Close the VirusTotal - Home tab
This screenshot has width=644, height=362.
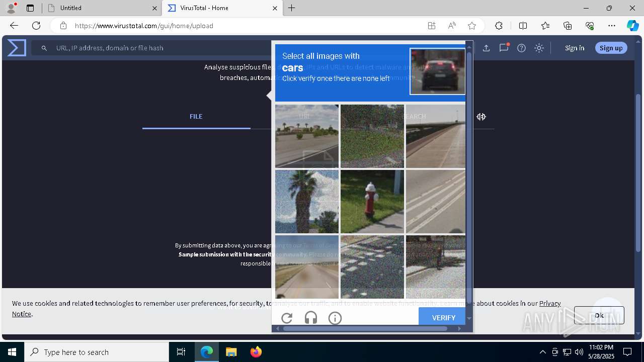[275, 8]
